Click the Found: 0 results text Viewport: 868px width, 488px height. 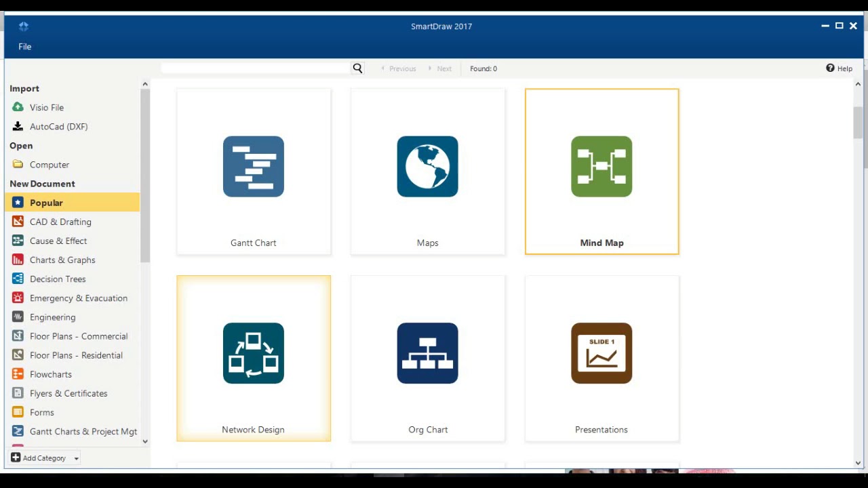point(484,68)
